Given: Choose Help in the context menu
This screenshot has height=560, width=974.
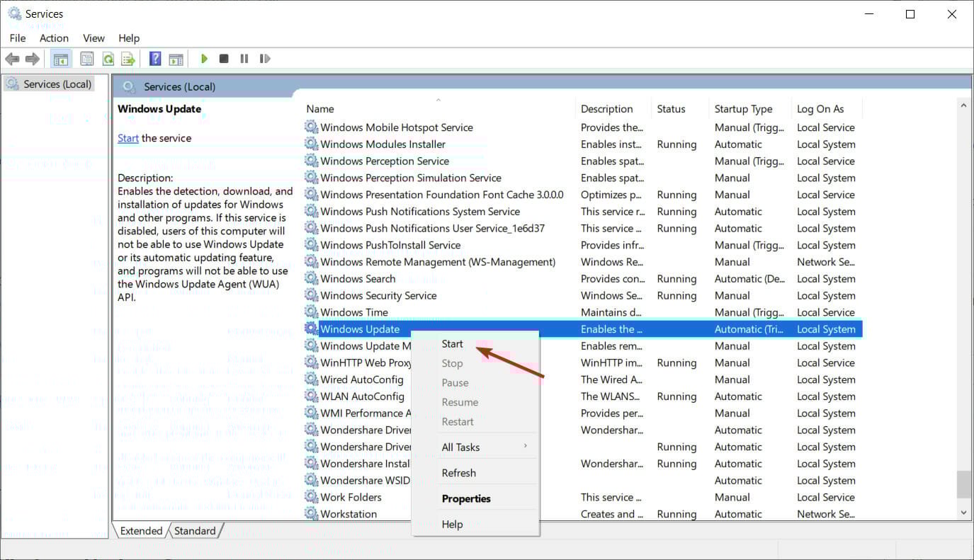Looking at the screenshot, I should click(475, 525).
